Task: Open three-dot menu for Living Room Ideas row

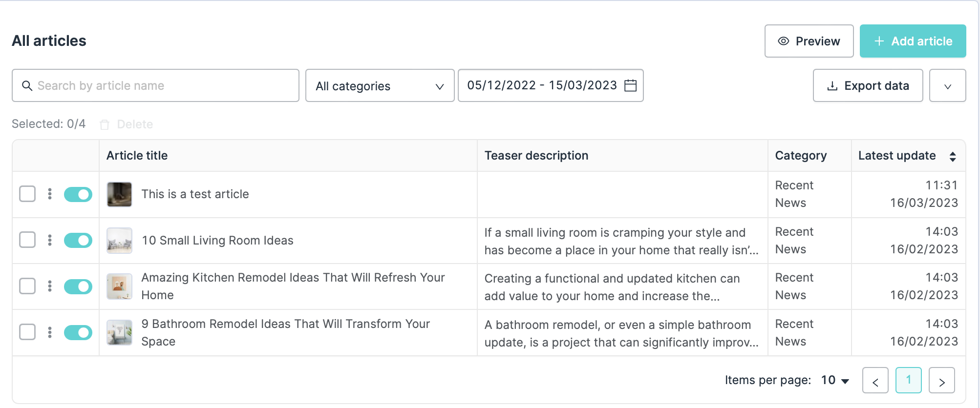Action: 50,240
